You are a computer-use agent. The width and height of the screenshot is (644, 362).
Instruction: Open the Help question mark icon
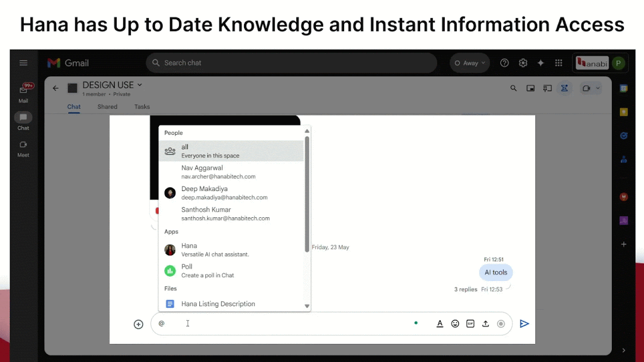[x=505, y=63]
